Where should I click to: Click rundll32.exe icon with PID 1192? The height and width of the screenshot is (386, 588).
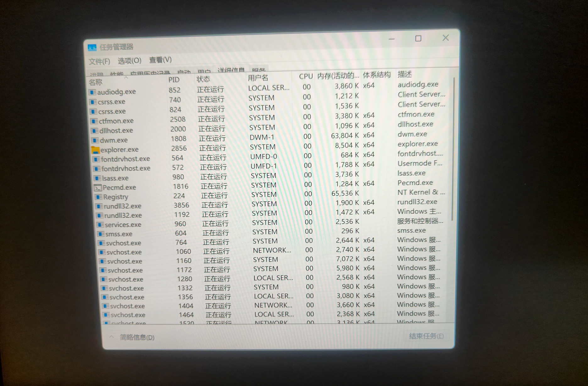coord(100,215)
